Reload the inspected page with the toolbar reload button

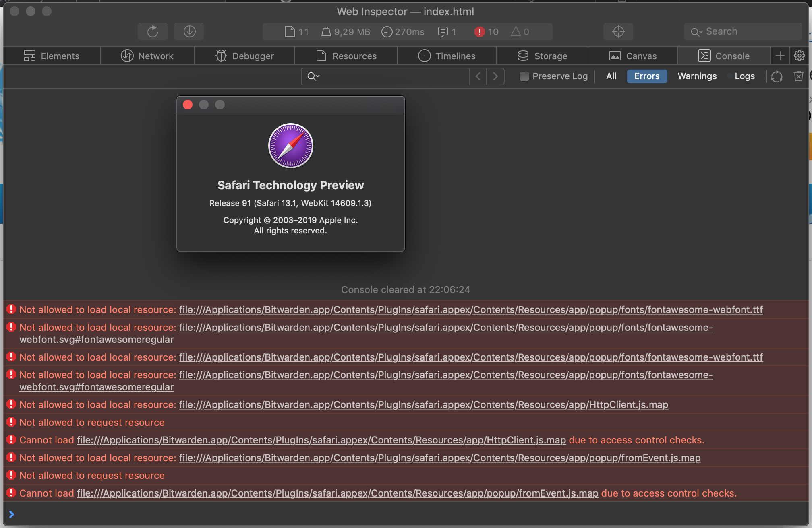(152, 31)
